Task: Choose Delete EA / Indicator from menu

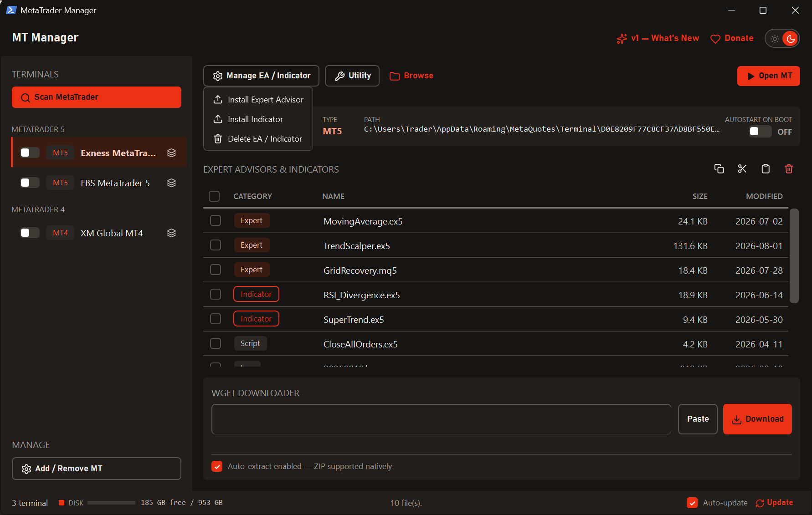Action: click(258, 138)
